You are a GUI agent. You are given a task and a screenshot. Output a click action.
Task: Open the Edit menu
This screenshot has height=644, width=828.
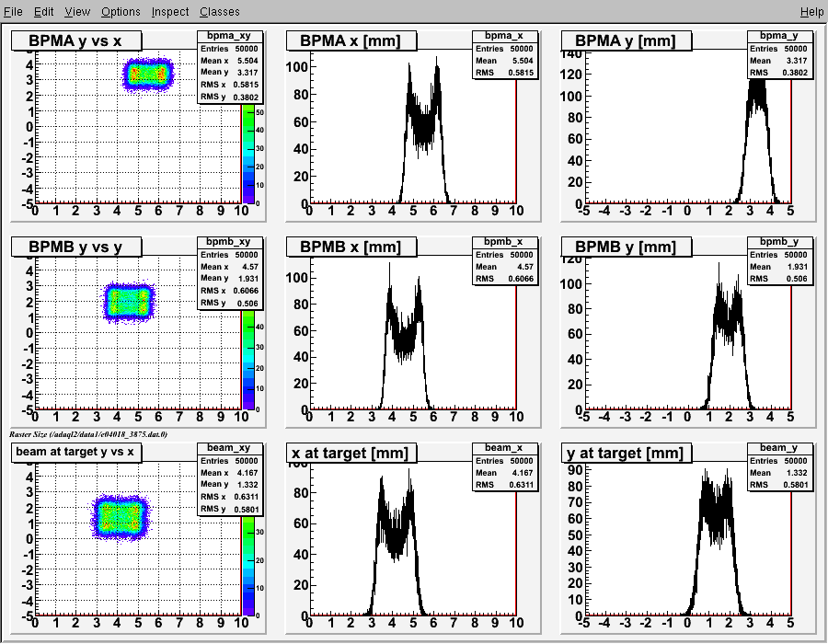tap(44, 12)
